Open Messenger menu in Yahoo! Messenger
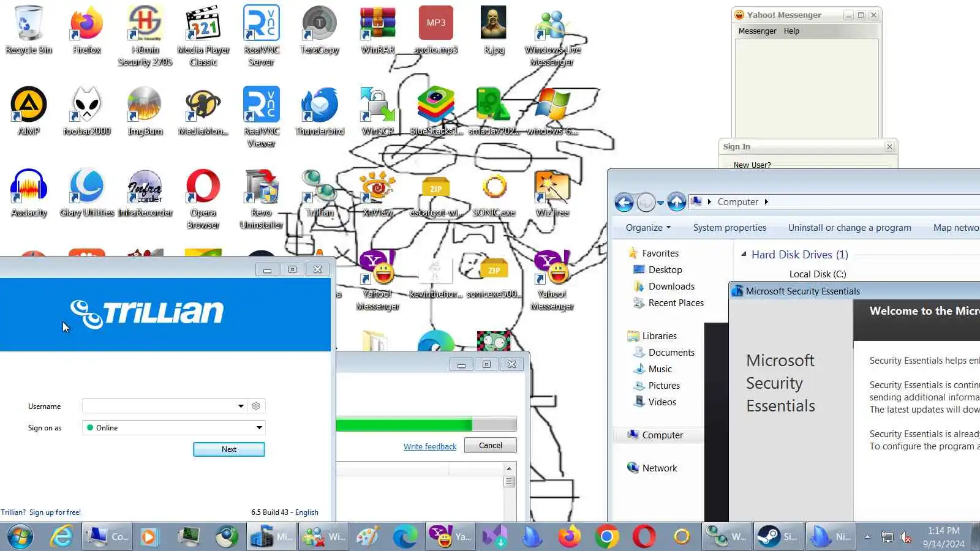Viewport: 980px width, 551px height. click(757, 31)
